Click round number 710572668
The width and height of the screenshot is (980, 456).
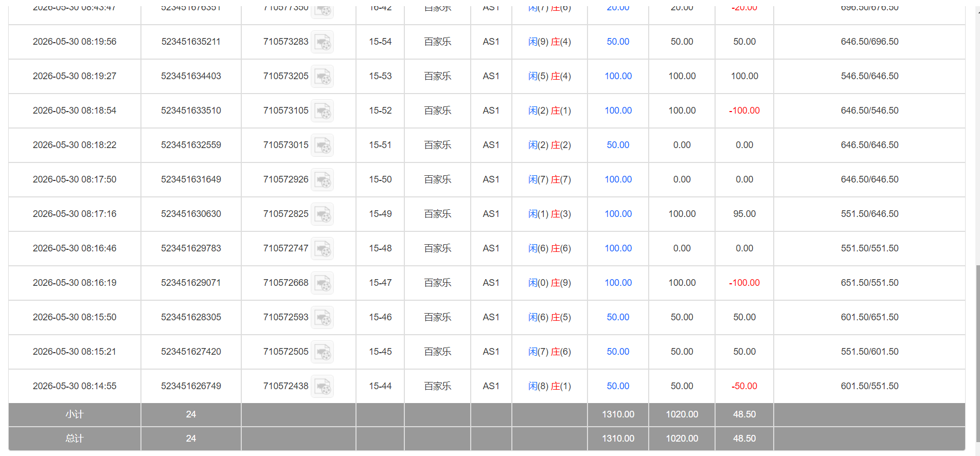[286, 283]
